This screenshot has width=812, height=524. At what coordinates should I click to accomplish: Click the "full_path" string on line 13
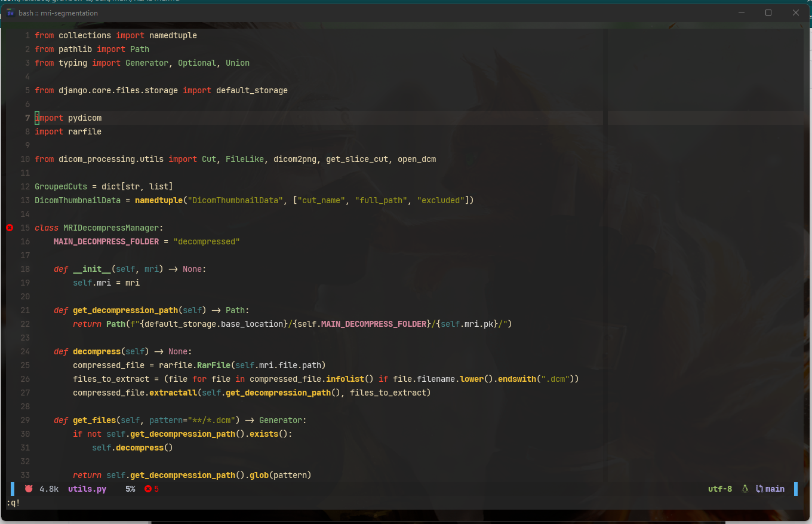pyautogui.click(x=381, y=200)
